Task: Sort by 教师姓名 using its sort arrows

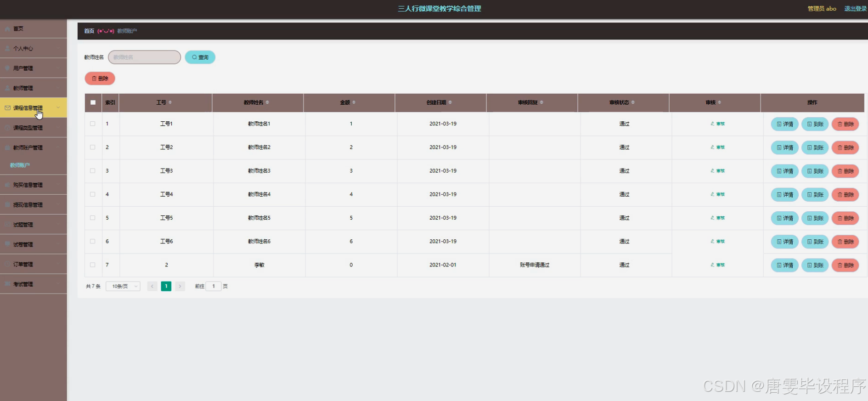Action: click(x=267, y=102)
